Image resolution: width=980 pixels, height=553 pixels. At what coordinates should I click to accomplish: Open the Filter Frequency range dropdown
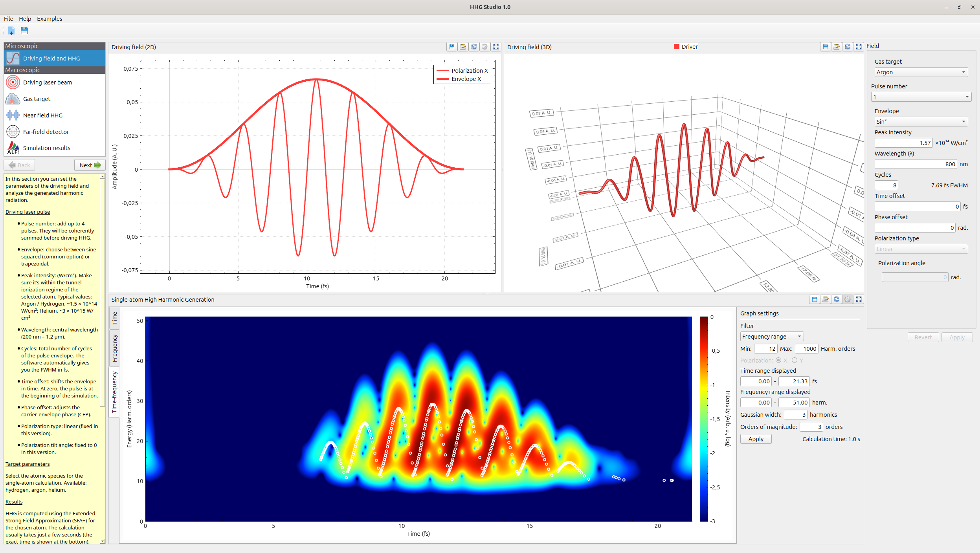pos(771,337)
